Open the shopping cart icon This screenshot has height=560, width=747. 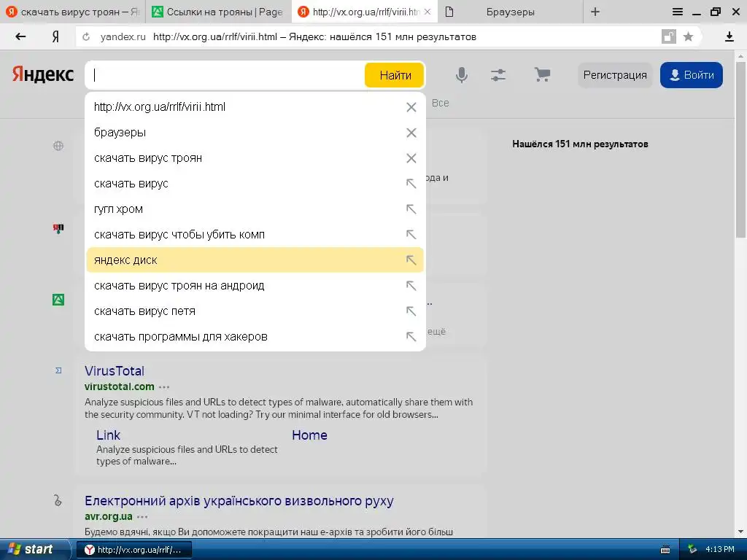coord(542,75)
